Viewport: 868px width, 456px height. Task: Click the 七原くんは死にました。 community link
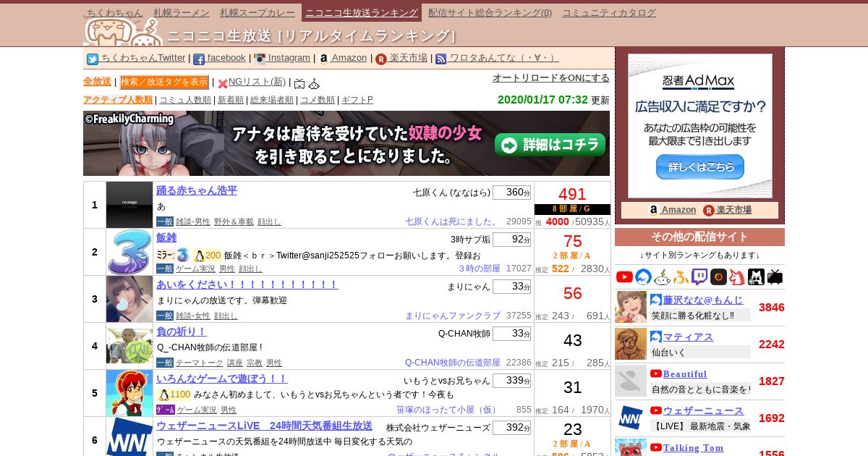coord(453,221)
